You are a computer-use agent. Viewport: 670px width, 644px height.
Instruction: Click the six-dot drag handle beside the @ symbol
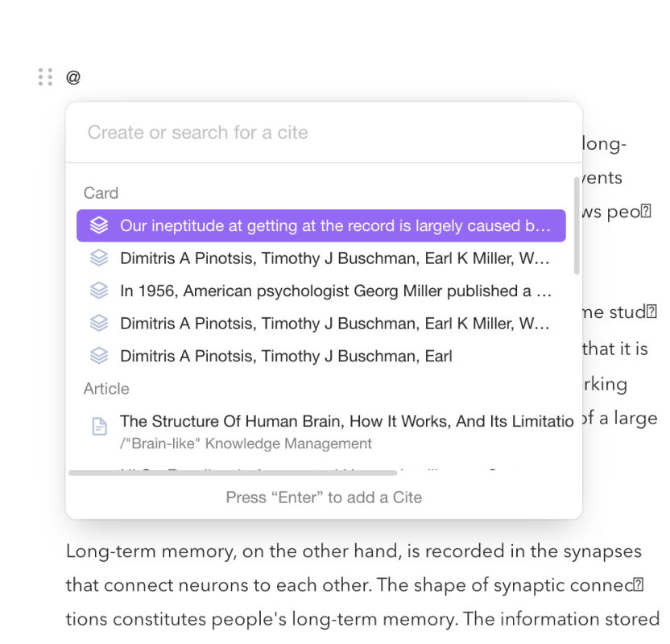point(45,77)
